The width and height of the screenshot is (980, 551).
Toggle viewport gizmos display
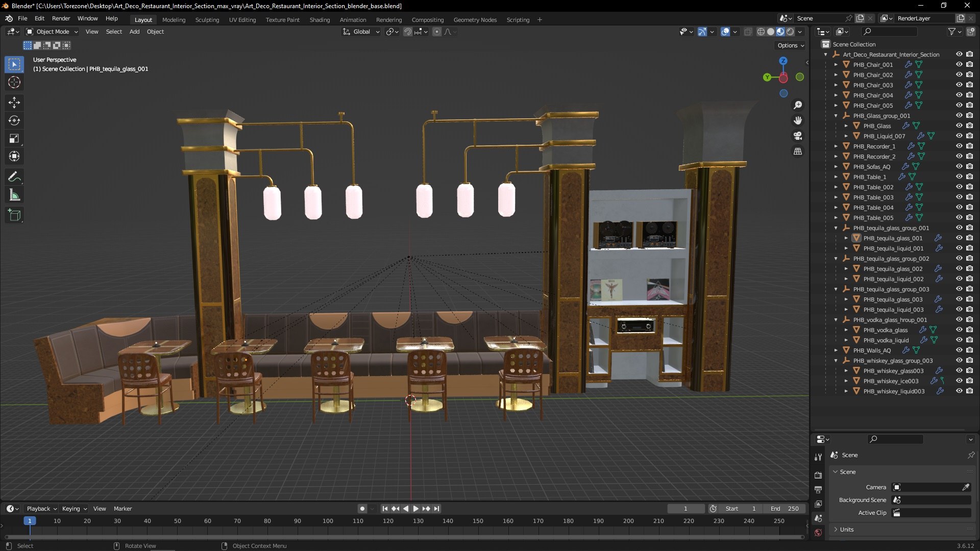click(x=702, y=32)
